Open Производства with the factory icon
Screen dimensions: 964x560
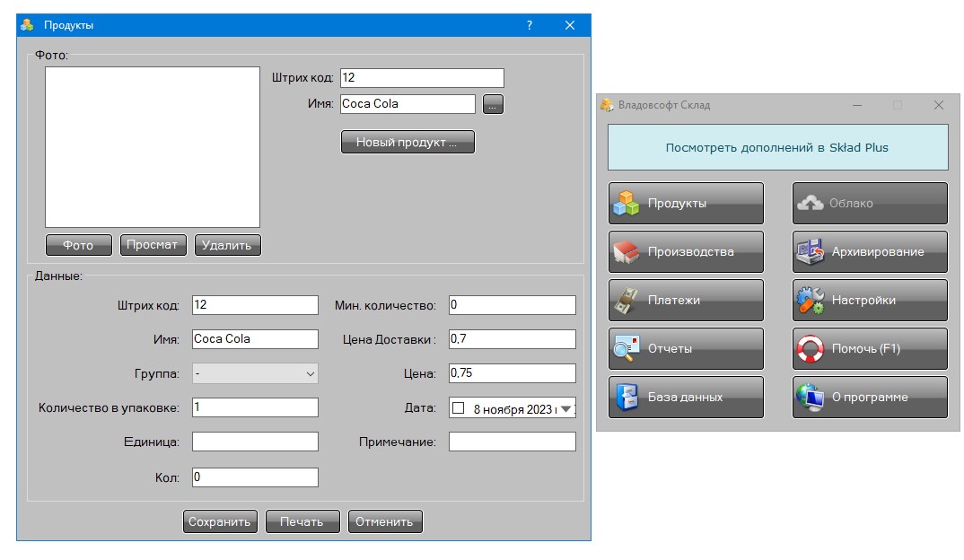click(x=686, y=251)
